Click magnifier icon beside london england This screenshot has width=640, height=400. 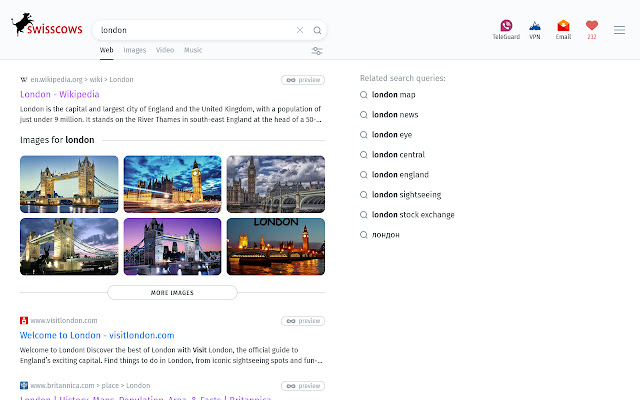[364, 175]
